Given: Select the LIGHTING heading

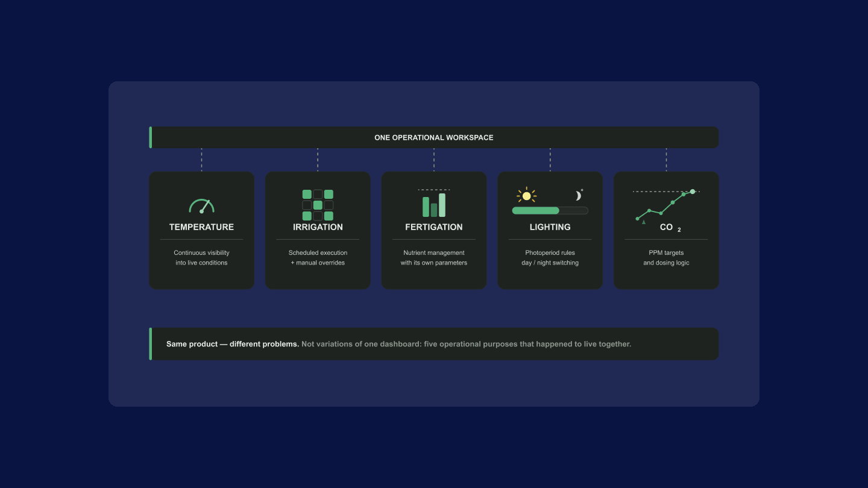Looking at the screenshot, I should (550, 227).
